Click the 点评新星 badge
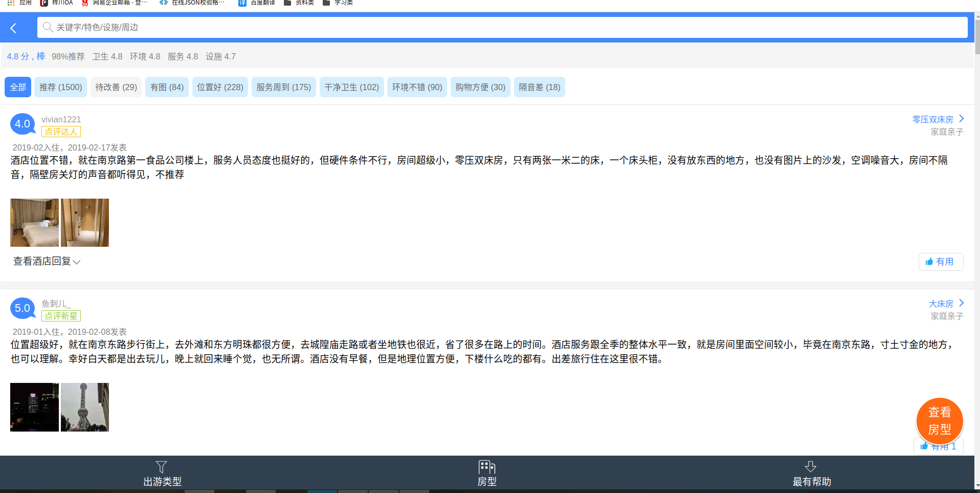 click(x=61, y=316)
